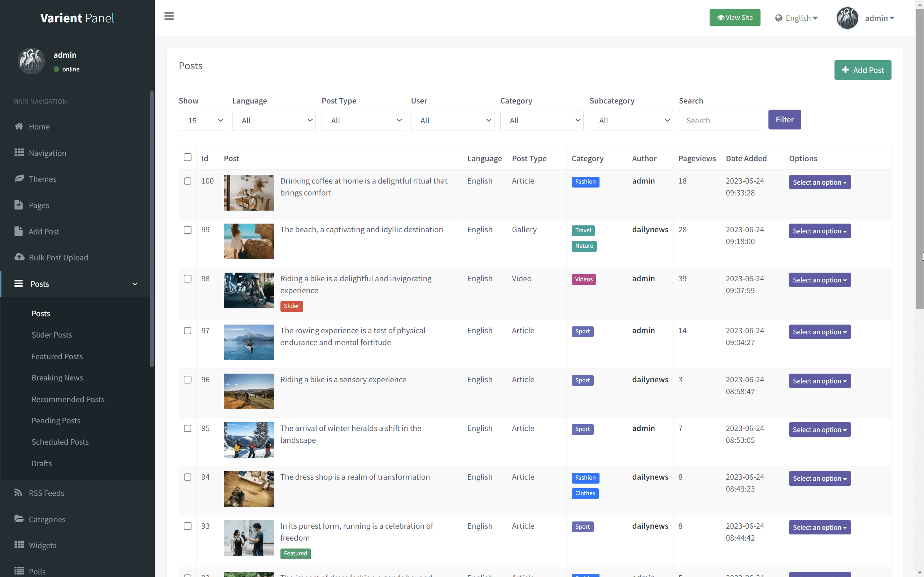
Task: Navigate to Featured Posts in sidebar
Action: click(57, 356)
